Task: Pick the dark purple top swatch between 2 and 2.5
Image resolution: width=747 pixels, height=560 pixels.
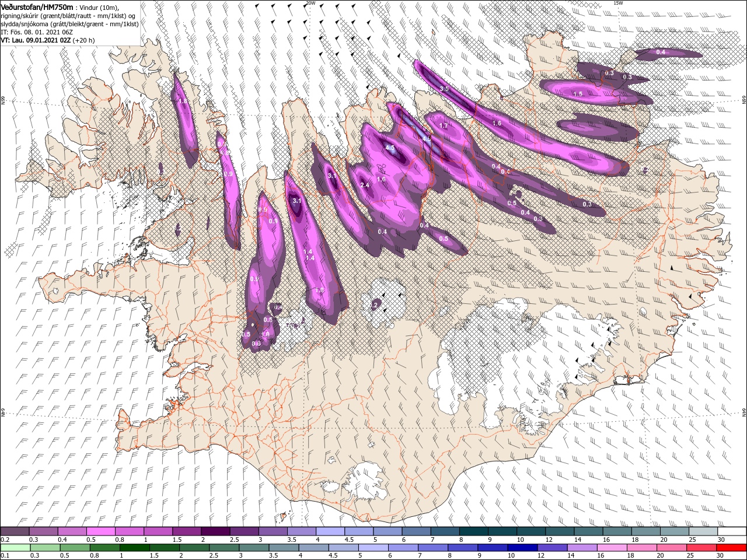Action: tap(215, 531)
